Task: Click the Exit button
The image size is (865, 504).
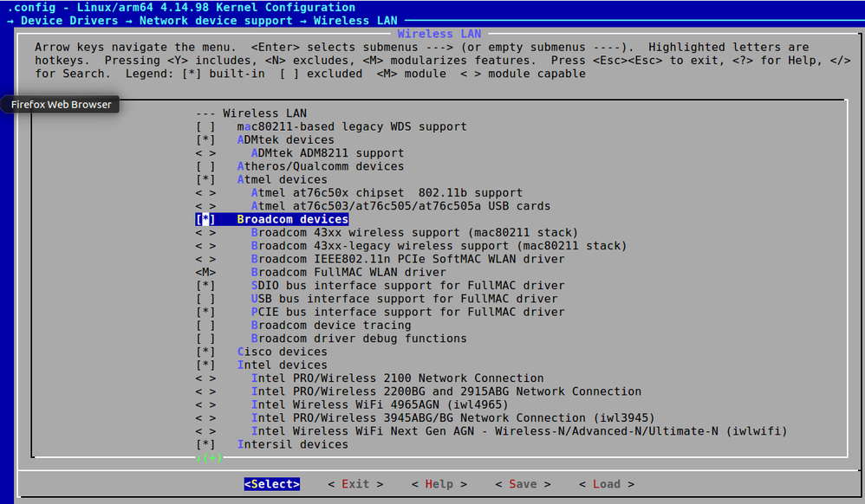Action: tap(355, 484)
